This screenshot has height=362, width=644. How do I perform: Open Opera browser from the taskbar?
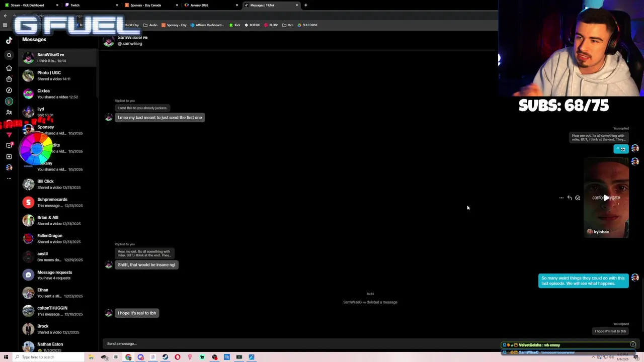click(178, 357)
